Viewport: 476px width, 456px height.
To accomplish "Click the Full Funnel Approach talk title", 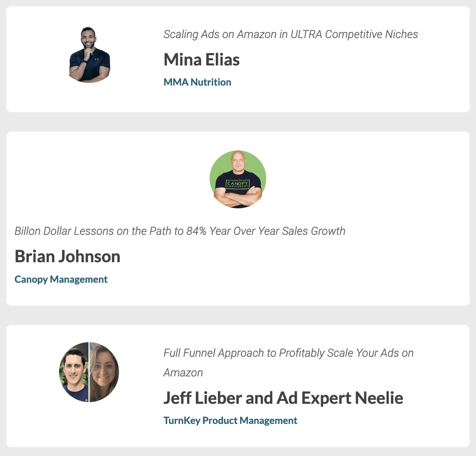I will (x=289, y=363).
